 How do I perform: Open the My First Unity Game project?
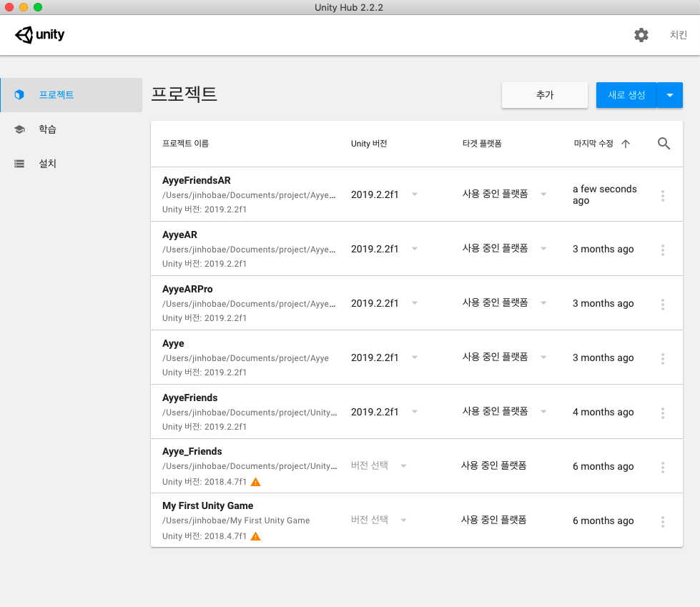(x=417, y=520)
